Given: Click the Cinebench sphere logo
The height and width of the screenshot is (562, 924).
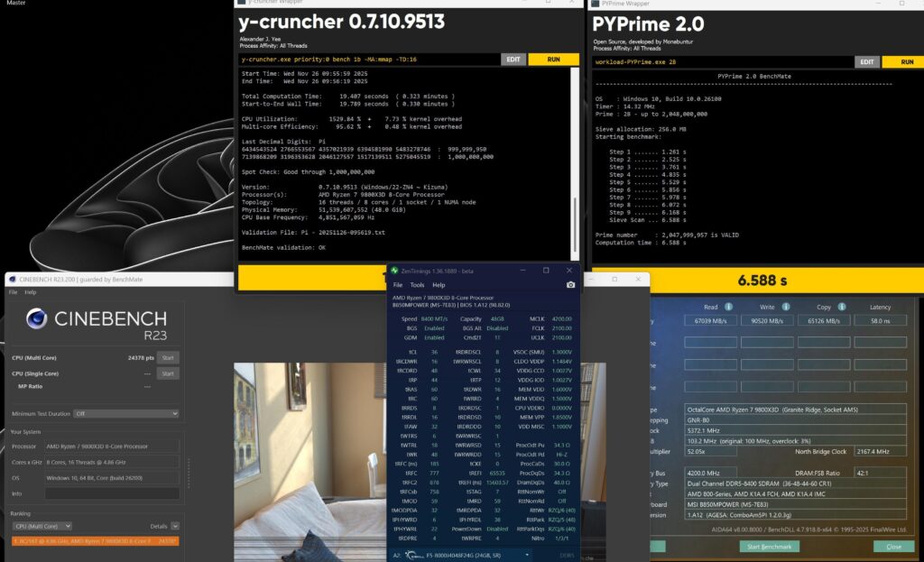Looking at the screenshot, I should click(x=36, y=318).
